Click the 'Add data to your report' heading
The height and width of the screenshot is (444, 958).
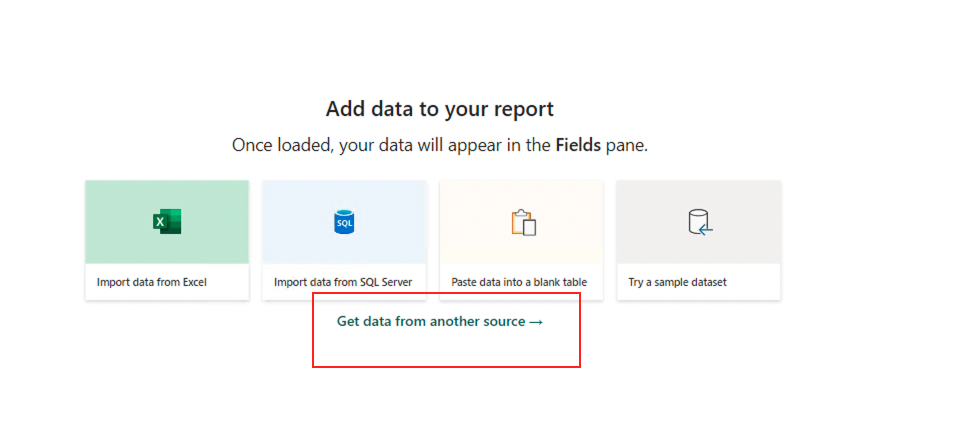pyautogui.click(x=439, y=109)
